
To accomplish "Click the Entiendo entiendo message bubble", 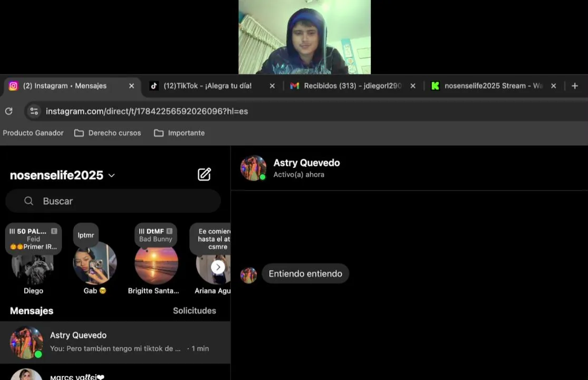I will 305,274.
